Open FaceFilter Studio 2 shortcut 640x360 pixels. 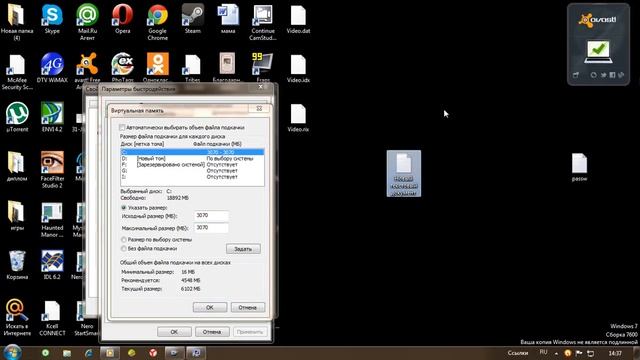point(52,169)
